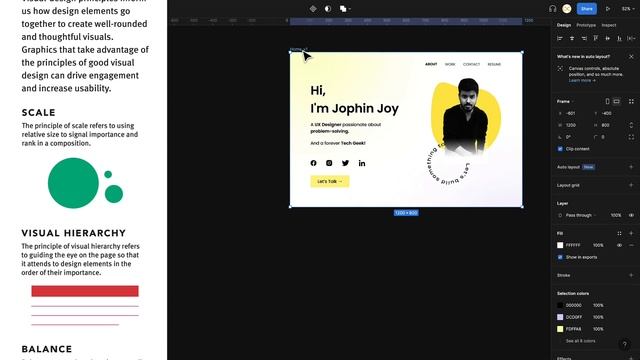Add auto layout with plus icon

[631, 167]
